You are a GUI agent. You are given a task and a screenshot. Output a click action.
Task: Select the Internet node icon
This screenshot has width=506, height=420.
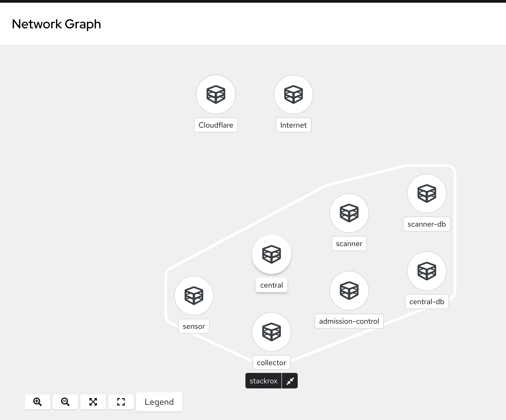[x=293, y=94]
